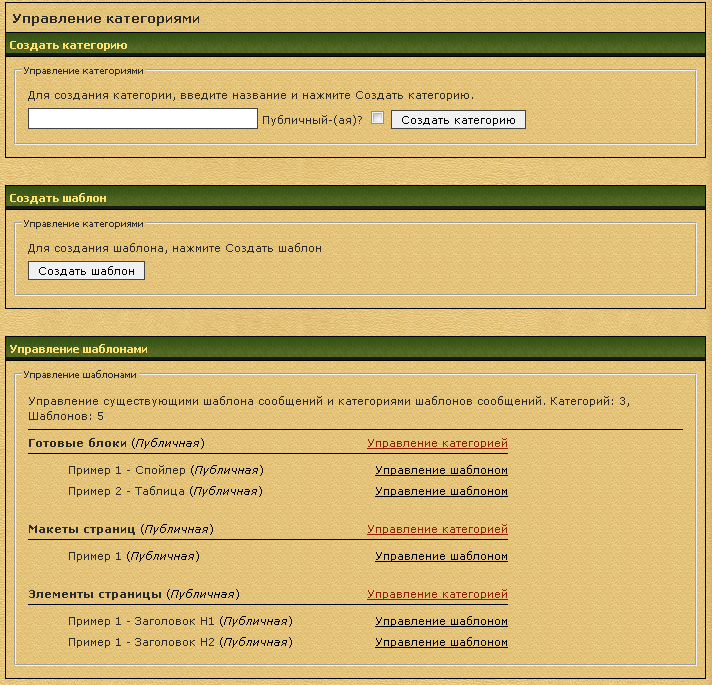Screen dimensions: 712x685
Task: Select the Элементы страницы category name
Action: pos(94,594)
